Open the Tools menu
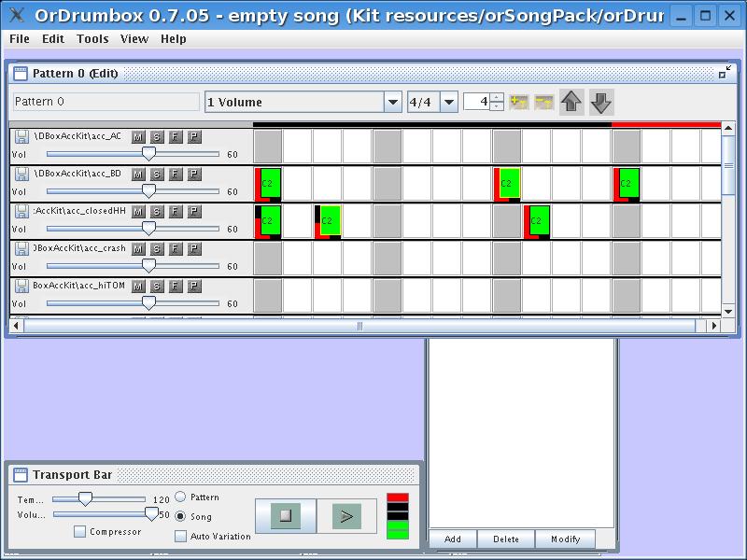 [x=92, y=39]
